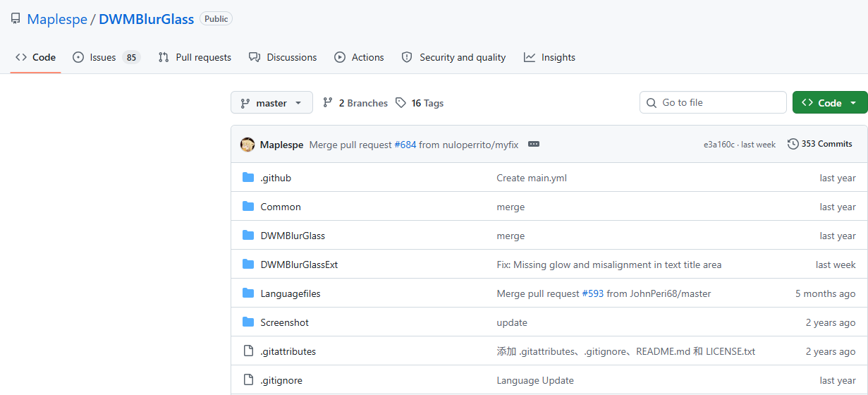
Task: Open the master branch dropdown
Action: tap(271, 103)
